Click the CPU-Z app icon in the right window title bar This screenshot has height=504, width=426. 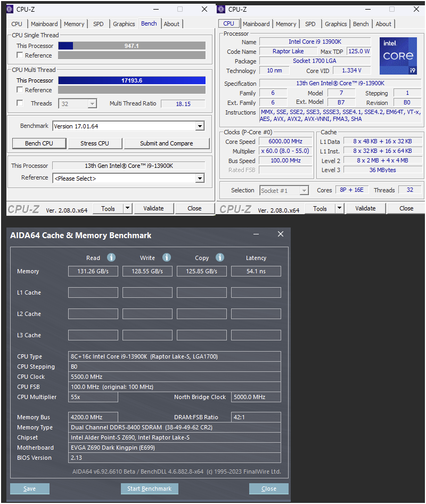[x=221, y=9]
